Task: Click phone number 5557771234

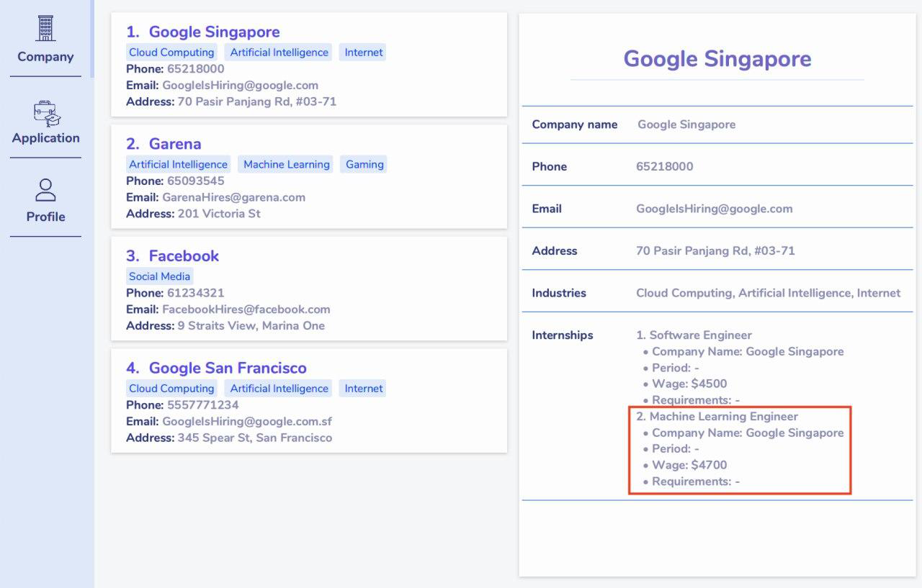Action: coord(202,405)
